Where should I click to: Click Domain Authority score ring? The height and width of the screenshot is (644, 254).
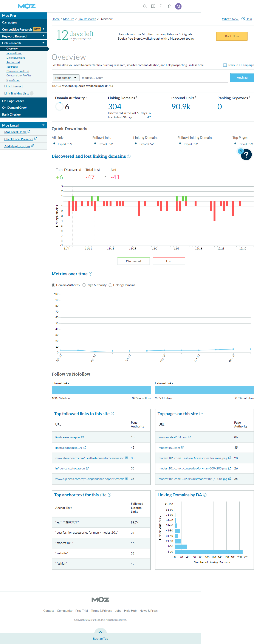(x=59, y=107)
